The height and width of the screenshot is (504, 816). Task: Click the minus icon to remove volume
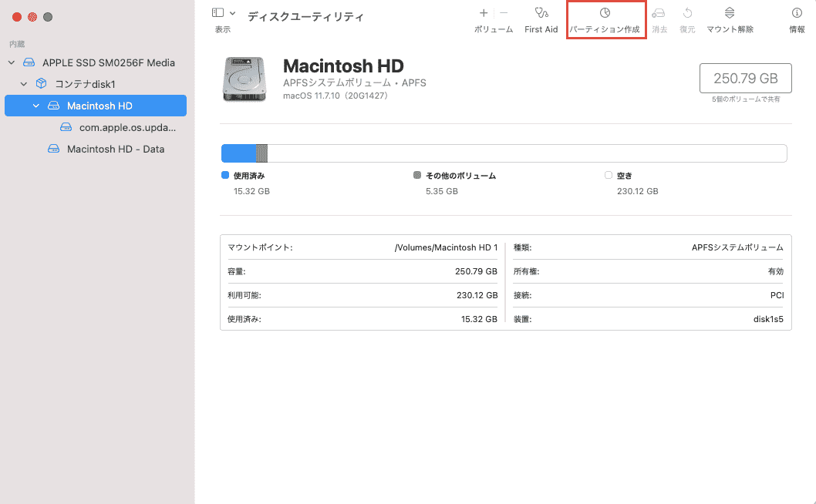click(504, 12)
